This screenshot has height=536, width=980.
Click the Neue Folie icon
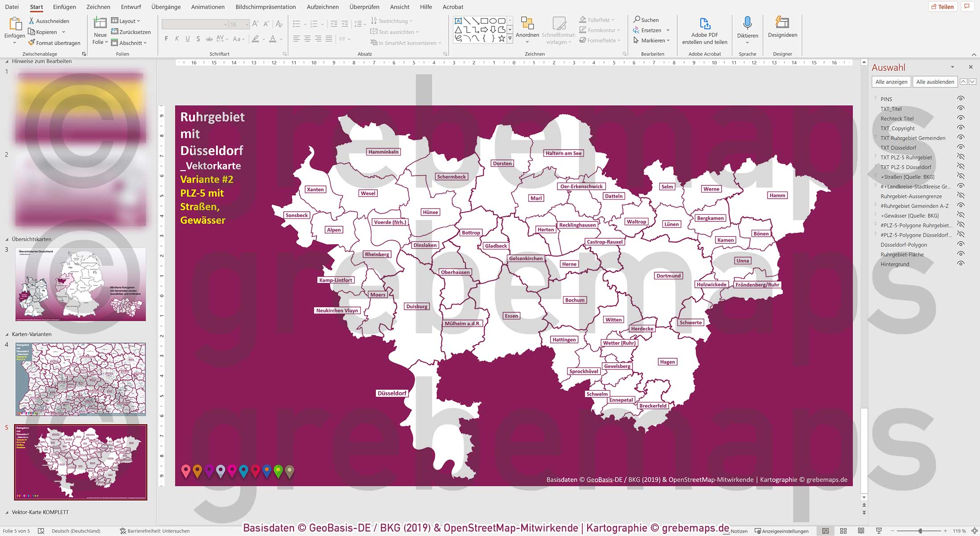(100, 23)
